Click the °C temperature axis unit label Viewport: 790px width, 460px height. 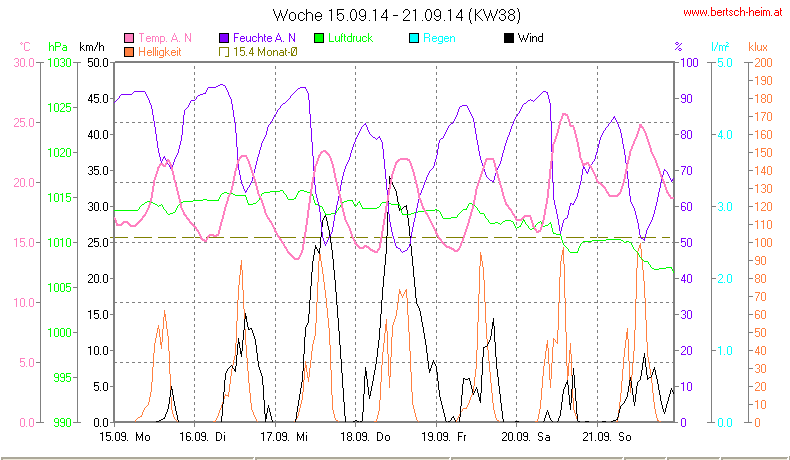pos(25,47)
